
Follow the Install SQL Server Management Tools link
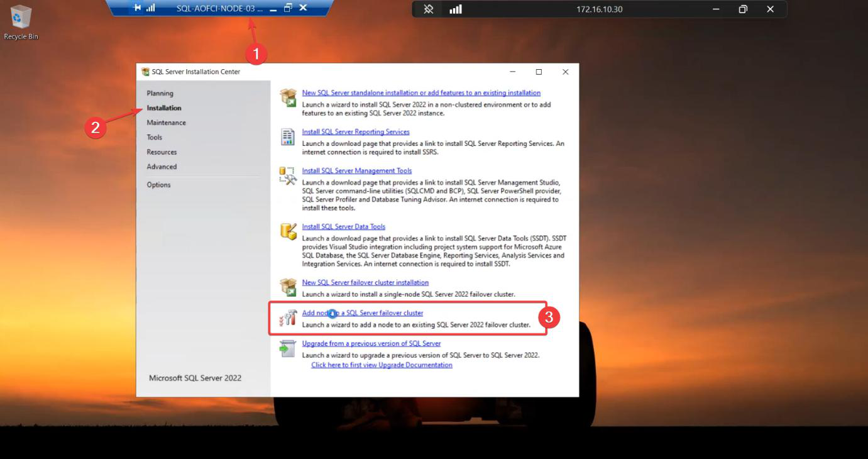(357, 171)
